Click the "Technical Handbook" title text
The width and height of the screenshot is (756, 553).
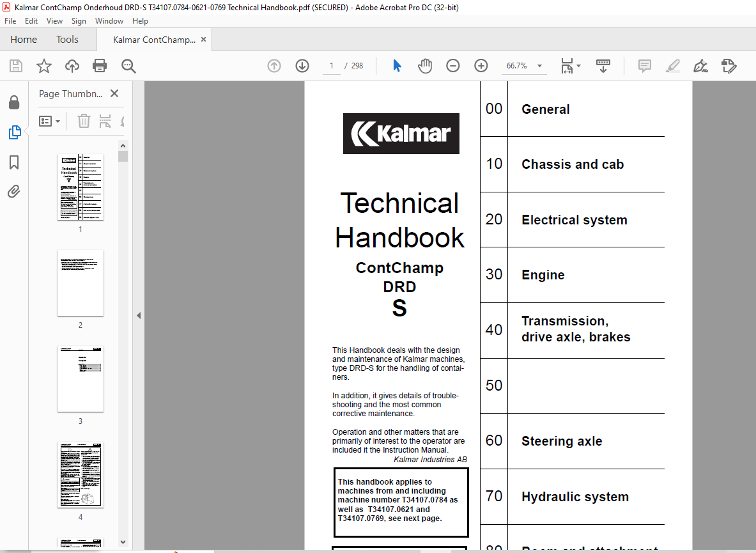point(399,221)
